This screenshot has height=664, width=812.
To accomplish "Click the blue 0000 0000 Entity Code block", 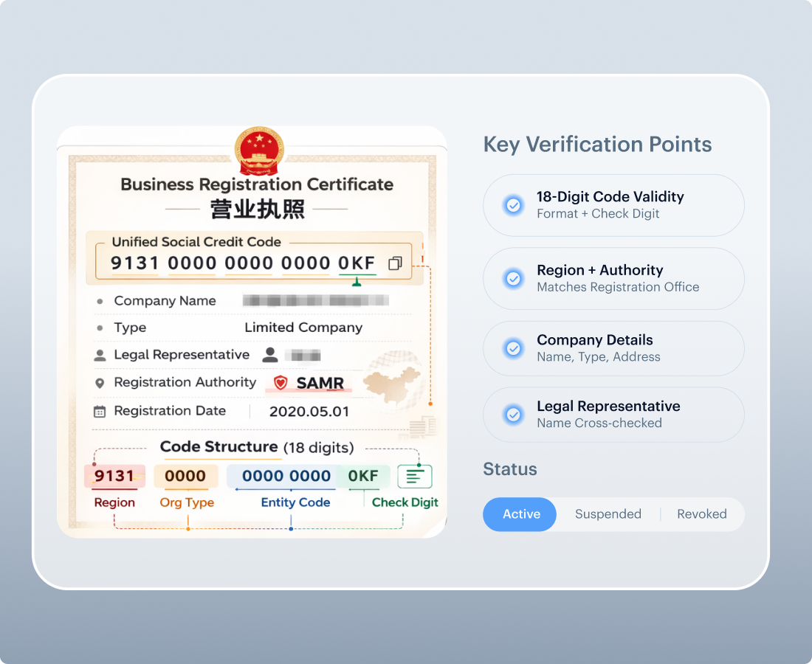I will [x=286, y=477].
